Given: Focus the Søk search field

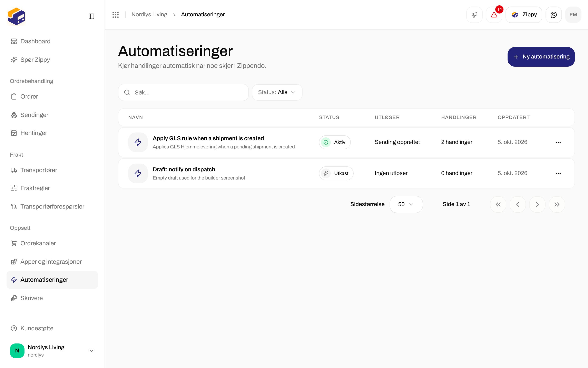Looking at the screenshot, I should (x=183, y=92).
